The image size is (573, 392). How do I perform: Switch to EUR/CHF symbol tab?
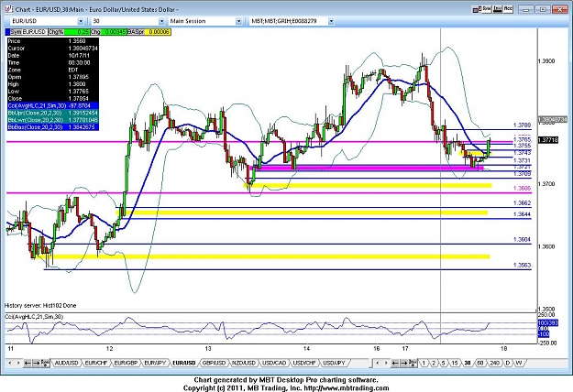point(95,363)
